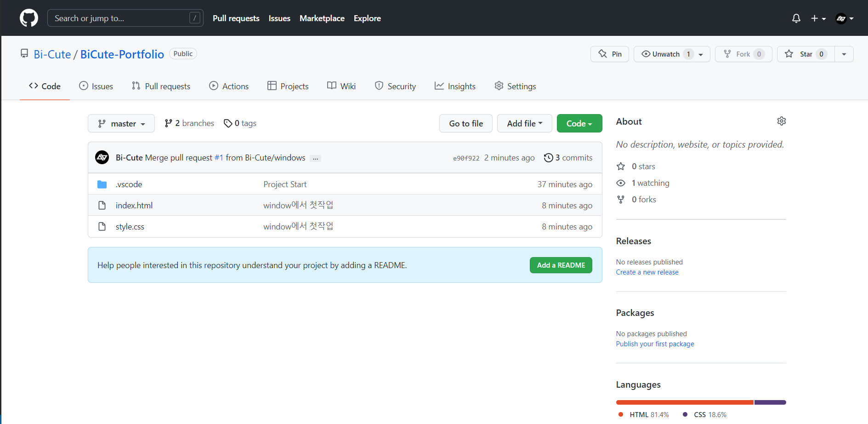Click the Go to file button
This screenshot has width=868, height=424.
(466, 123)
